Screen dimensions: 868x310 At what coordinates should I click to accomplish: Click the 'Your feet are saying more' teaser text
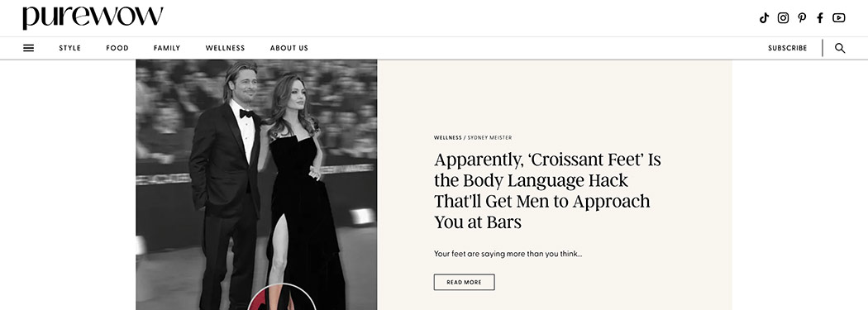508,254
